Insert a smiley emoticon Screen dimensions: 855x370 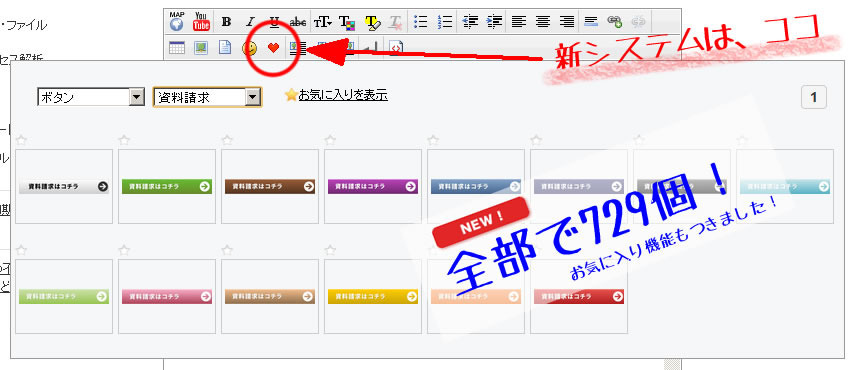[x=250, y=48]
